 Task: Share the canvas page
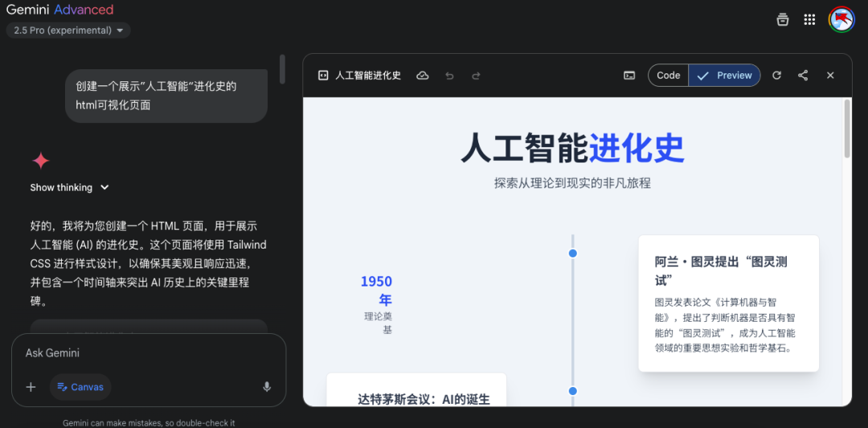[x=803, y=76]
